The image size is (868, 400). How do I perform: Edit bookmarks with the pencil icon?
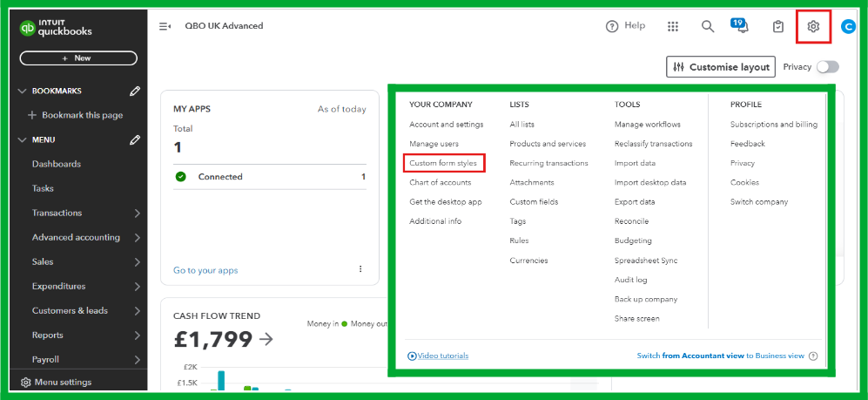135,91
